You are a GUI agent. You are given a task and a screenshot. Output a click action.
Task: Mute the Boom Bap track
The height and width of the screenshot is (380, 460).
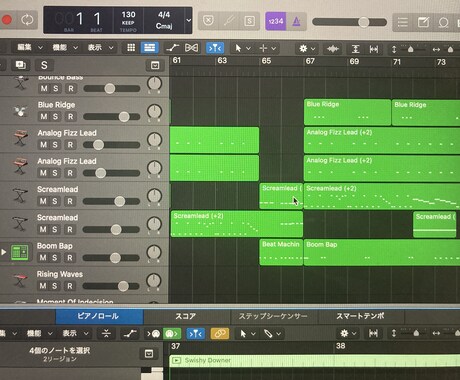coord(43,258)
